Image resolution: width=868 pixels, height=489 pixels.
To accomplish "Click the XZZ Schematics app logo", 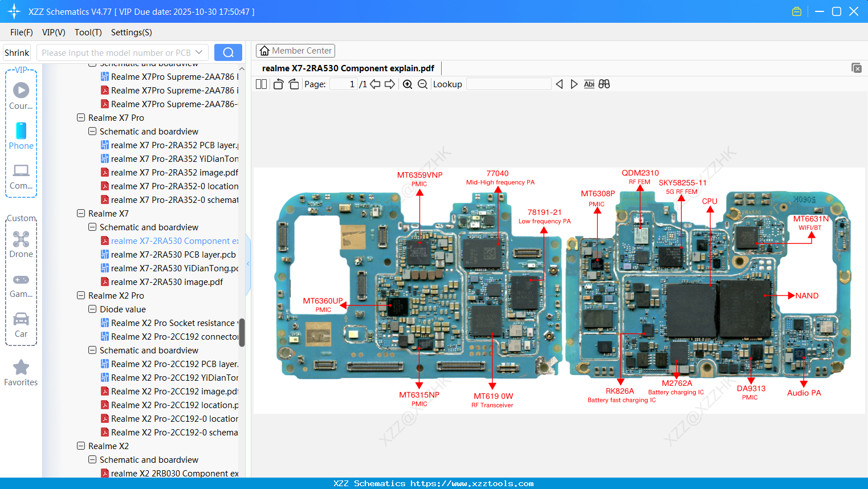I will coord(14,11).
